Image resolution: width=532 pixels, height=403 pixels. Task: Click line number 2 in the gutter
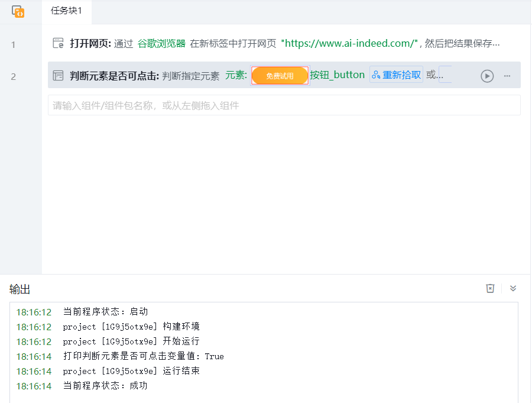(x=14, y=76)
